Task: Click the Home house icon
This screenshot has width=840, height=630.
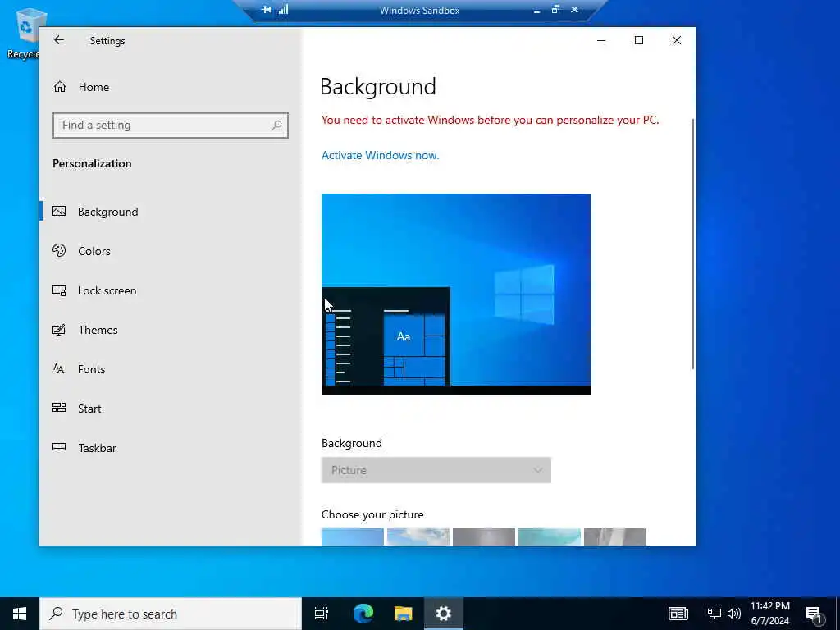Action: click(x=59, y=87)
